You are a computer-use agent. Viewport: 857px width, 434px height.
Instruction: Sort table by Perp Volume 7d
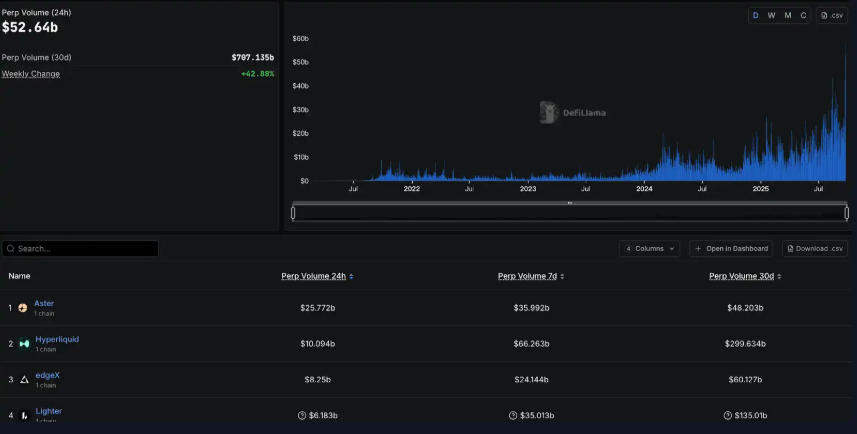click(x=533, y=276)
